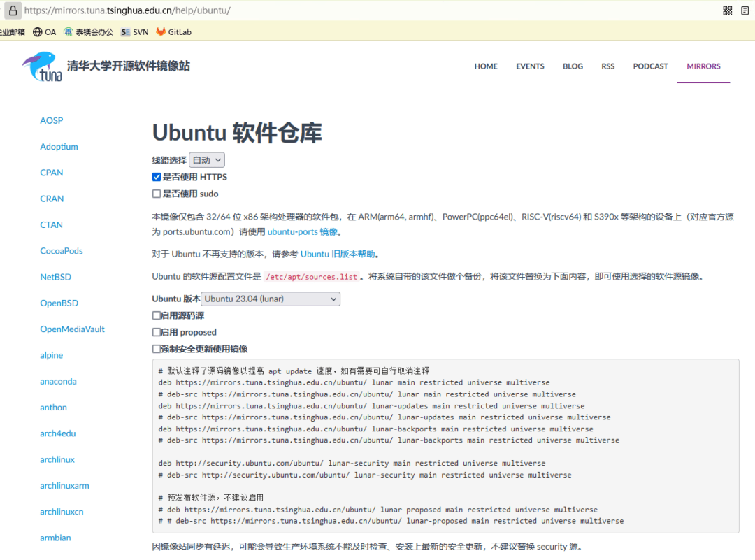Open NetBSD in the sidebar
The height and width of the screenshot is (560, 755).
click(x=55, y=277)
